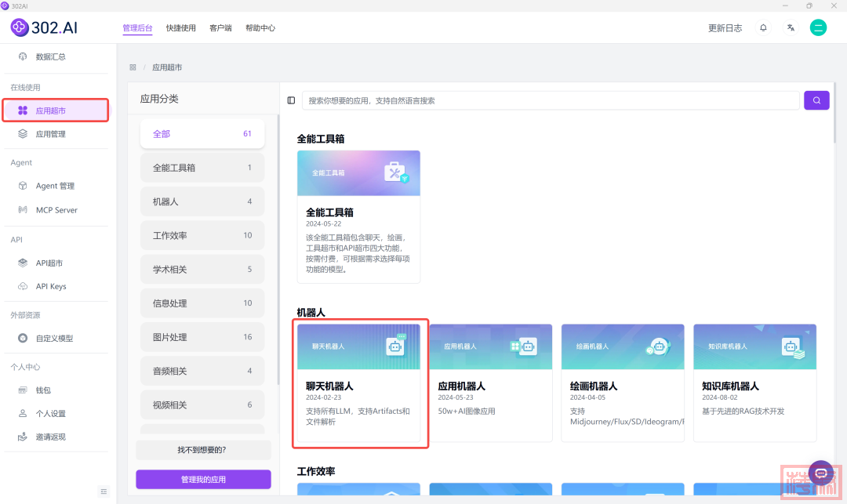Switch to the 快捷使用 tab
847x504 pixels.
tap(181, 28)
